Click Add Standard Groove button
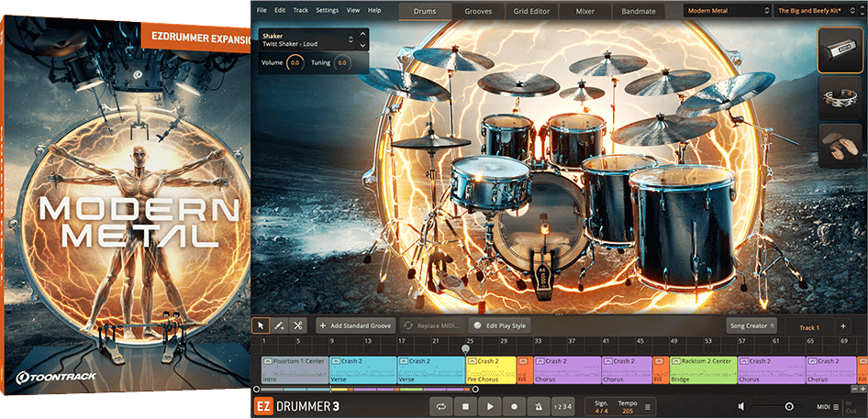The height and width of the screenshot is (419, 868). pos(356,326)
